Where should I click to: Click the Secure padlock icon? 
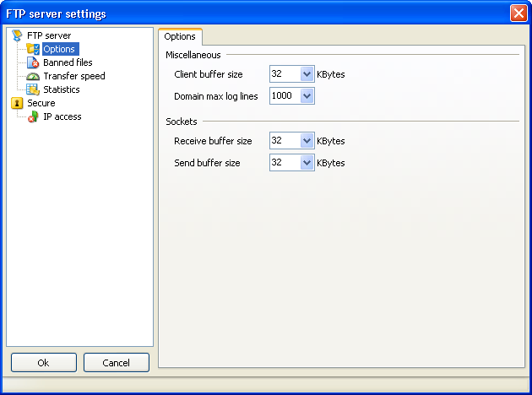point(17,103)
